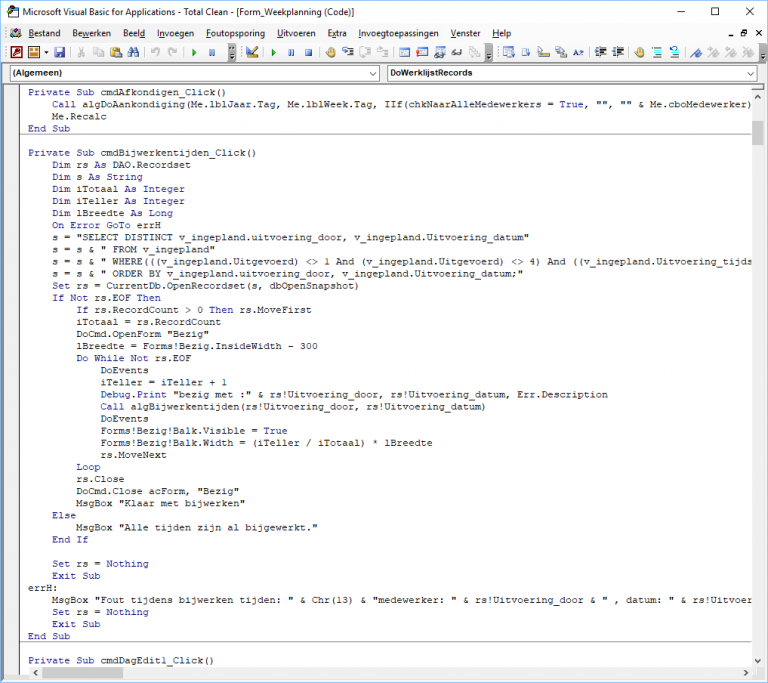The height and width of the screenshot is (683, 768).
Task: Click the Run Sub green play button
Action: (273, 52)
